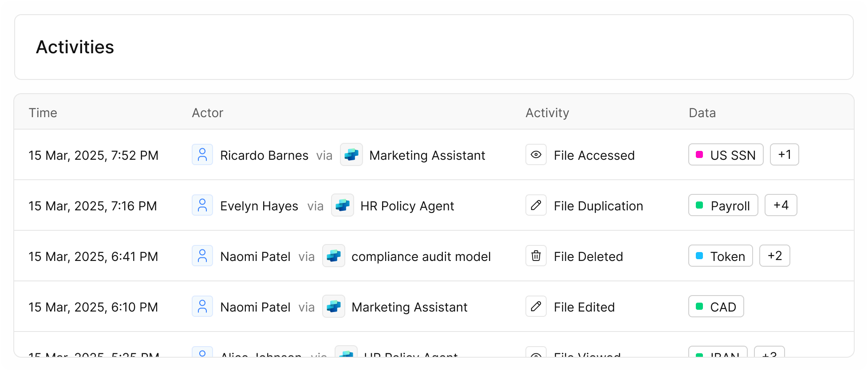Click the trash icon for File Deleted
Viewport: 868px width, 371px height.
click(x=536, y=256)
